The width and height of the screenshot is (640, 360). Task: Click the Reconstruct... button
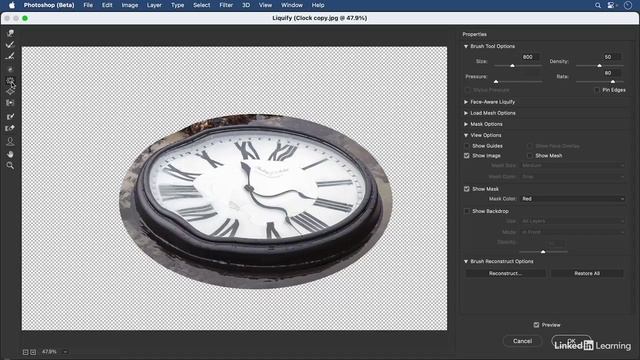point(505,273)
